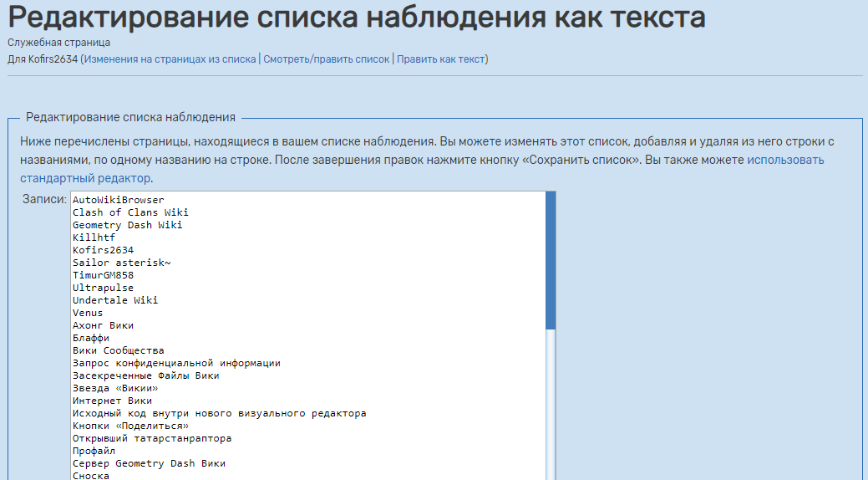Click the 'Блаффи' entry

(91, 338)
